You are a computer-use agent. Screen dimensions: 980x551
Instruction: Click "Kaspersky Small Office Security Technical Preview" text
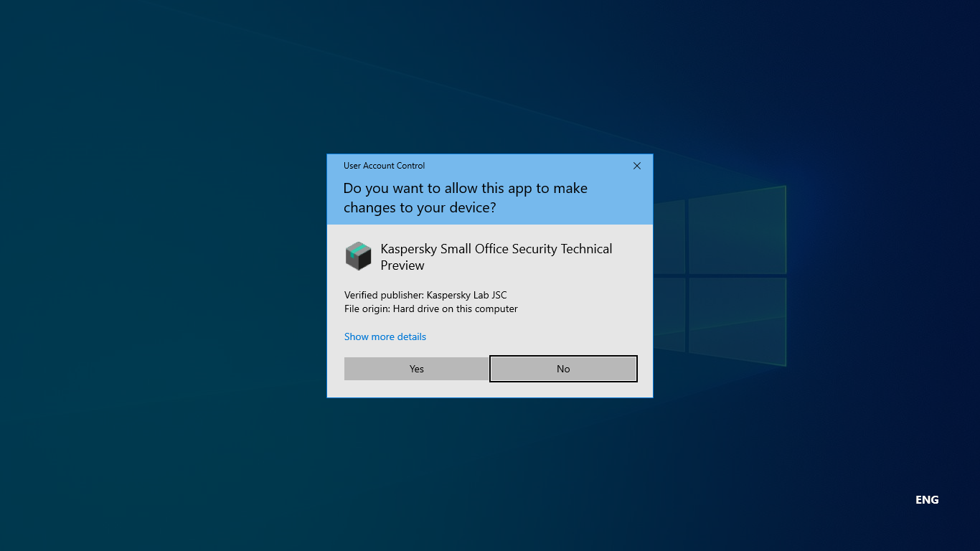click(x=496, y=257)
